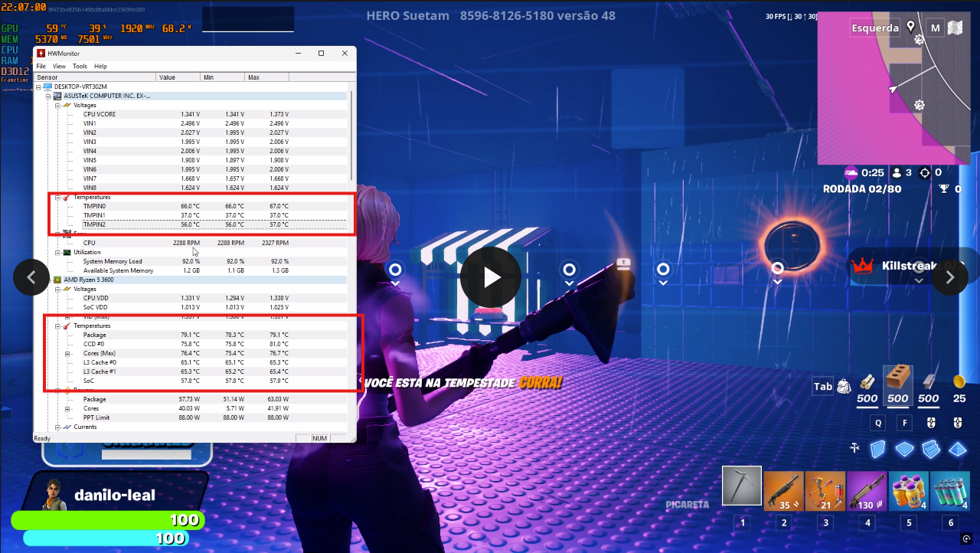Click the storm timer icon at 0:25

click(851, 172)
